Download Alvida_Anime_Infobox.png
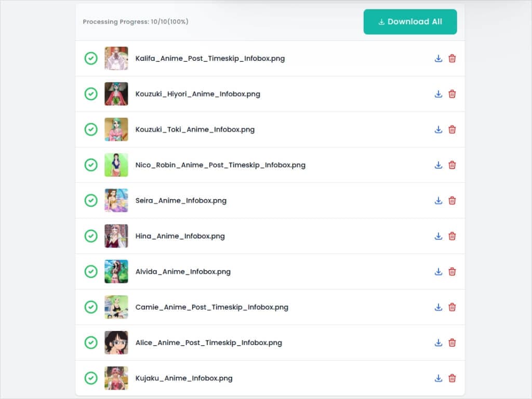Image resolution: width=532 pixels, height=399 pixels. coord(438,272)
